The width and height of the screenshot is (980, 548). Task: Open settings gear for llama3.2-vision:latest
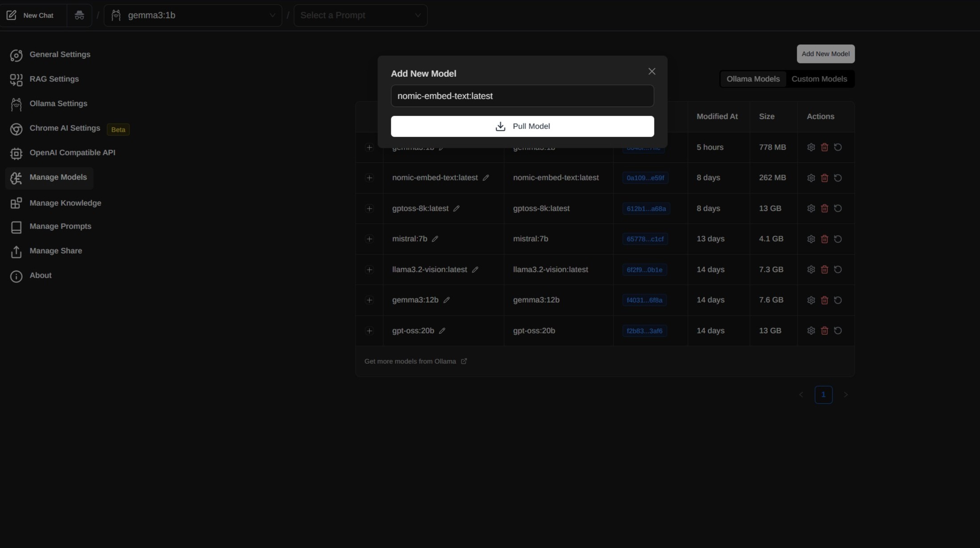pos(811,270)
